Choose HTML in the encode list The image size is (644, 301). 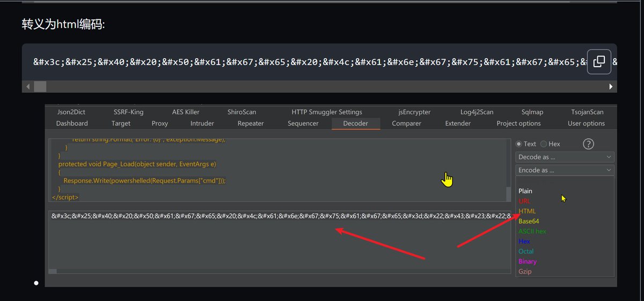point(527,211)
